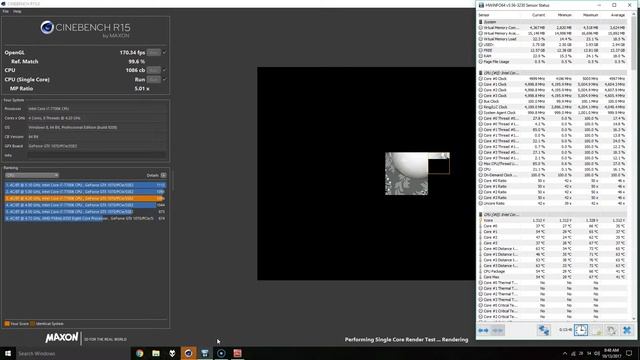Click the greyed collapse arrows in HWiNFO toolbar
Image resolution: width=640 pixels, height=360 pixels.
pyautogui.click(x=497, y=330)
